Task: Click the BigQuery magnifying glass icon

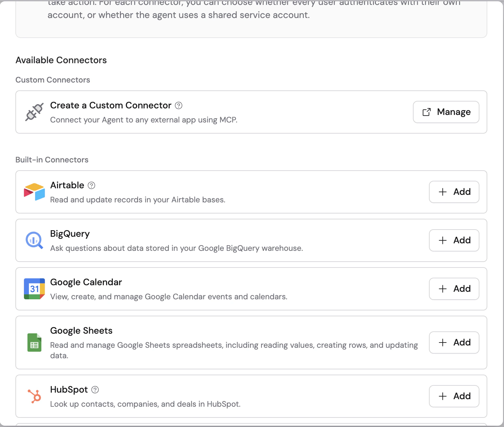Action: pos(34,240)
